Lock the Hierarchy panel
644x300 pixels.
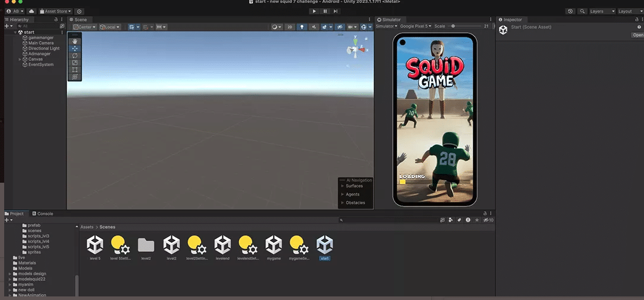(x=56, y=20)
